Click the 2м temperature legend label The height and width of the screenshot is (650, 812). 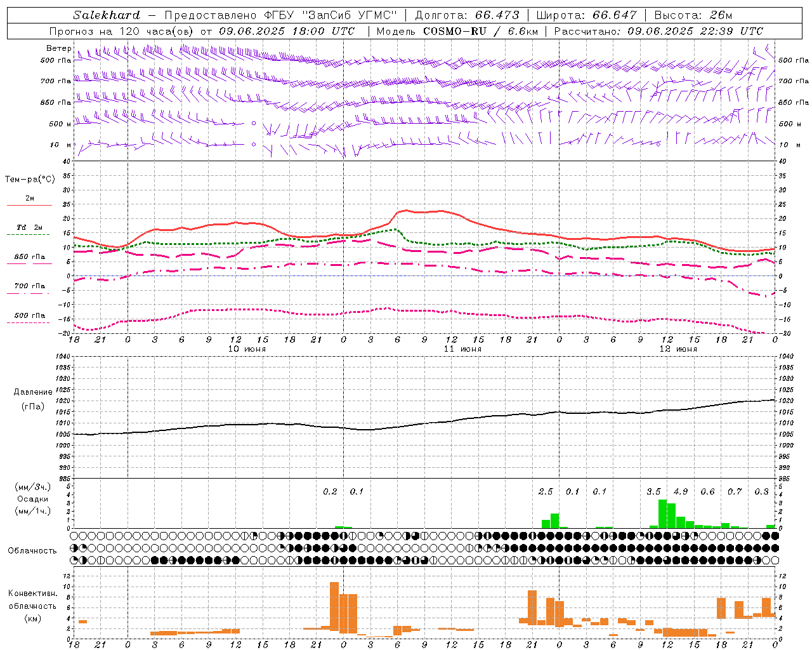[x=30, y=198]
